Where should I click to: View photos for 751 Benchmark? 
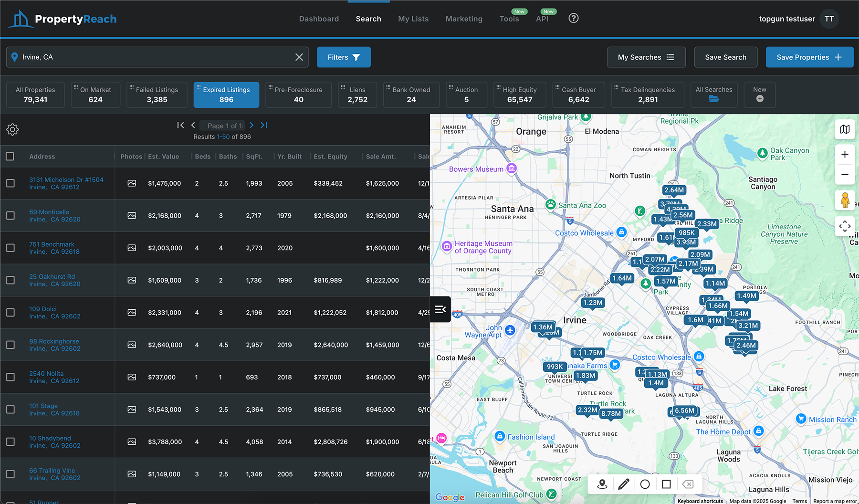pyautogui.click(x=132, y=248)
